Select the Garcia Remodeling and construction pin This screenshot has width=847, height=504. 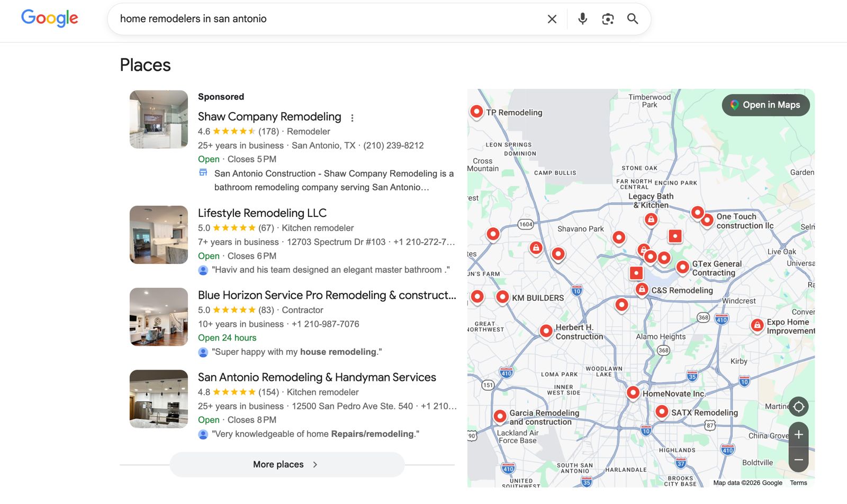[500, 416]
